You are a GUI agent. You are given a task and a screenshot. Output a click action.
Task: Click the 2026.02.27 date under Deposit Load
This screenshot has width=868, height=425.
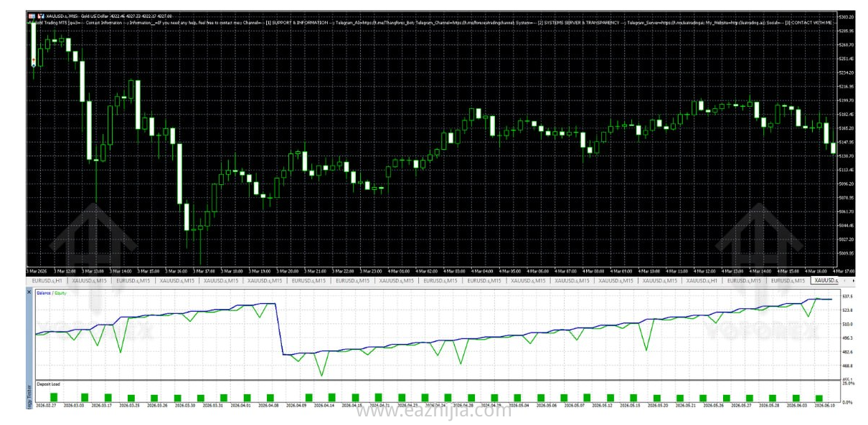[x=46, y=405]
